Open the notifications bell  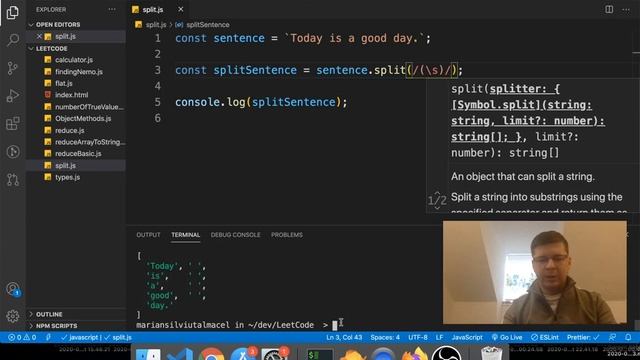point(628,338)
